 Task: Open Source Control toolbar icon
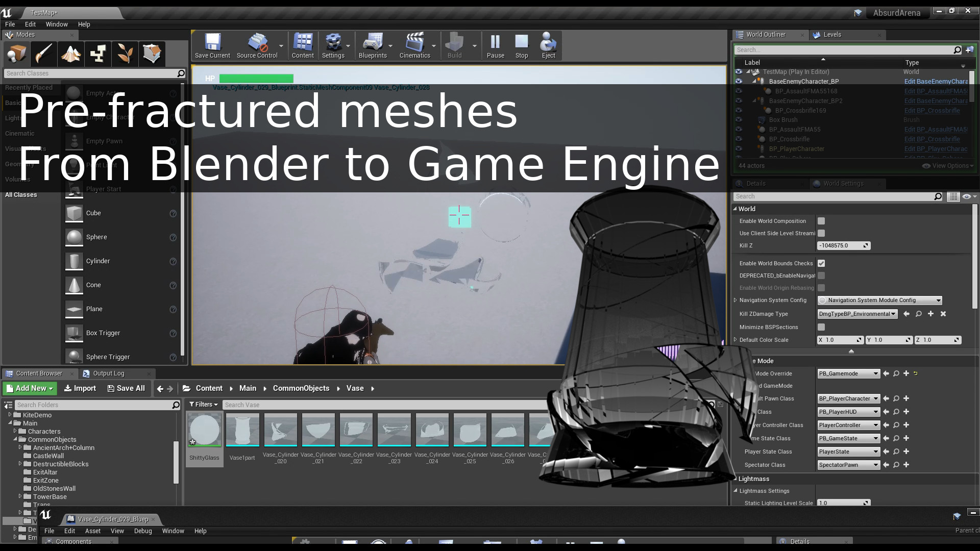pos(257,45)
